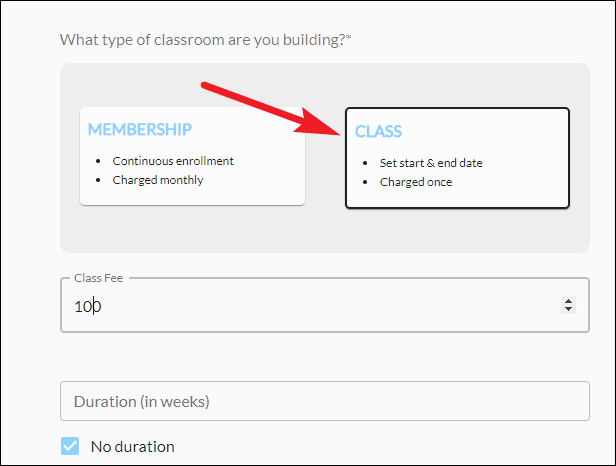Click the red arrow annotation graphic
Viewport: 616px width, 466px height.
pos(271,109)
